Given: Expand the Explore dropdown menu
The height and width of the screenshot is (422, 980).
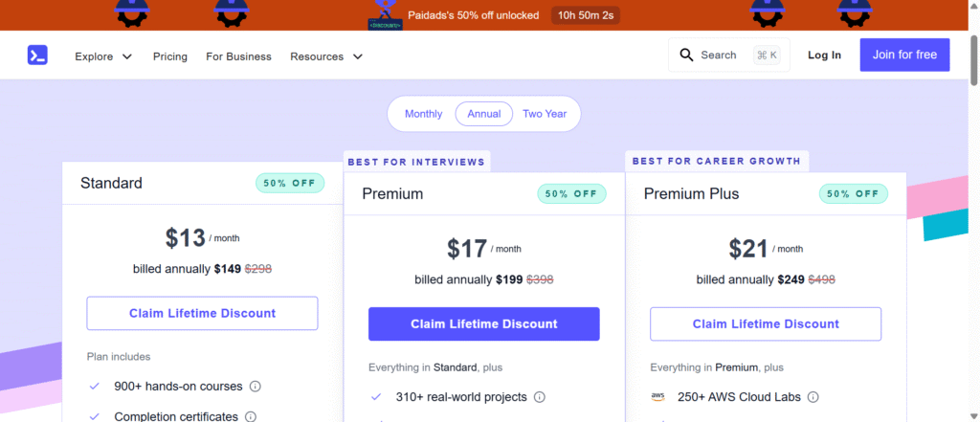Looking at the screenshot, I should [103, 56].
